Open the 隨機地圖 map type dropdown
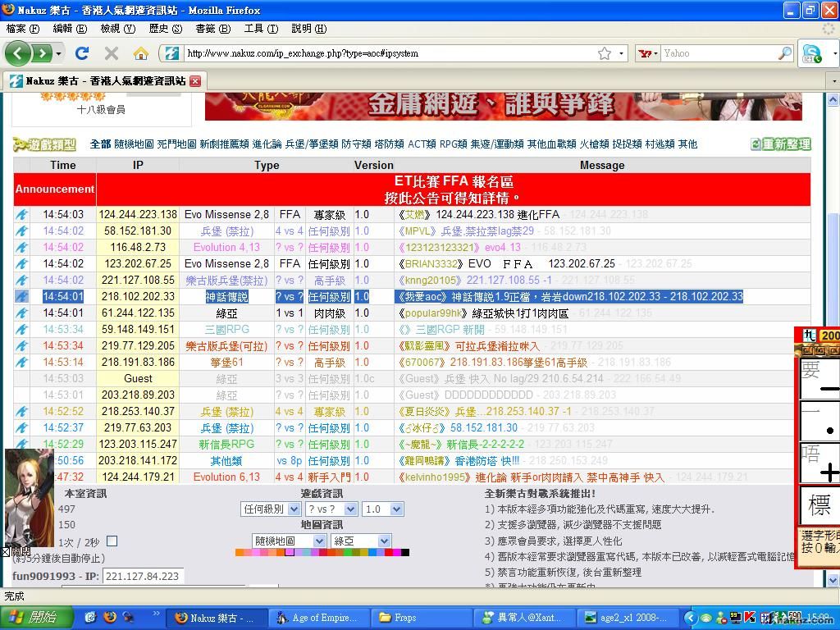The height and width of the screenshot is (630, 840). point(289,541)
